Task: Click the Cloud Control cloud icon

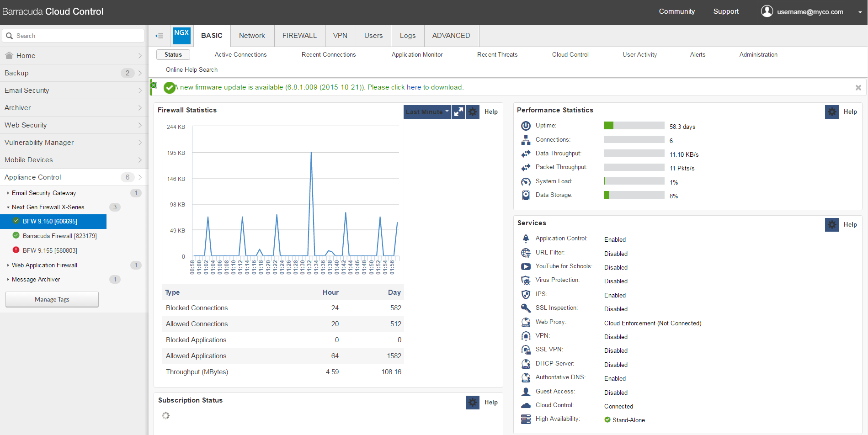Action: (526, 405)
